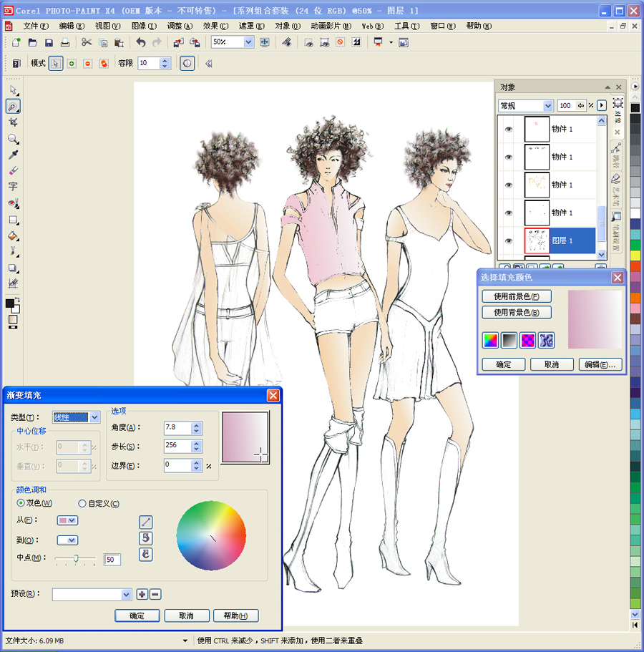Open the 效果(C) menu
The image size is (644, 652).
[x=216, y=26]
